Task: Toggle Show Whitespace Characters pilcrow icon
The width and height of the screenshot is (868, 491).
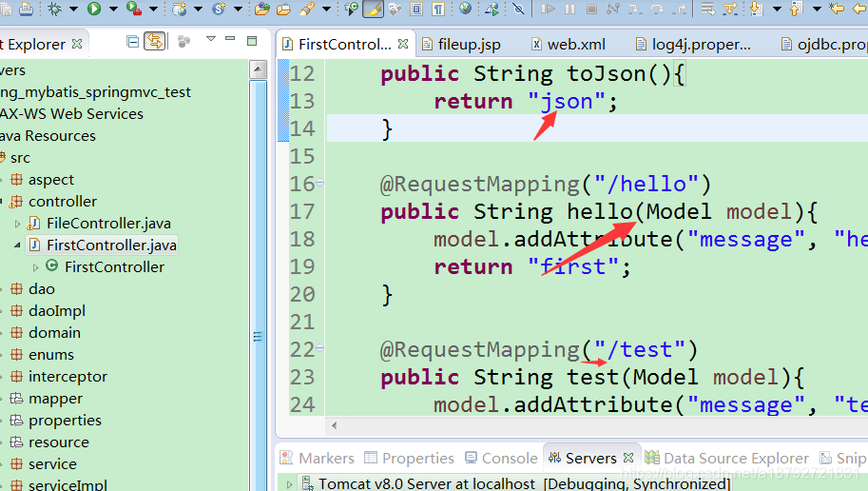Action: [x=438, y=9]
